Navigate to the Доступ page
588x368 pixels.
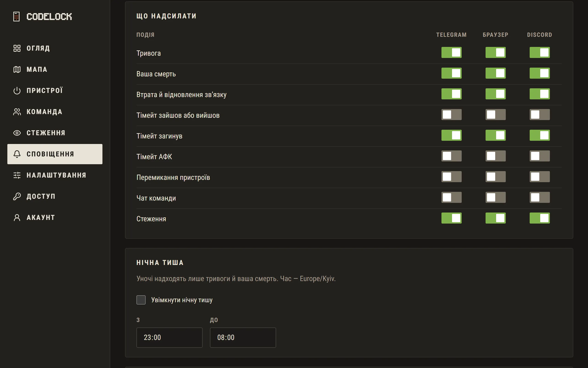[55, 196]
